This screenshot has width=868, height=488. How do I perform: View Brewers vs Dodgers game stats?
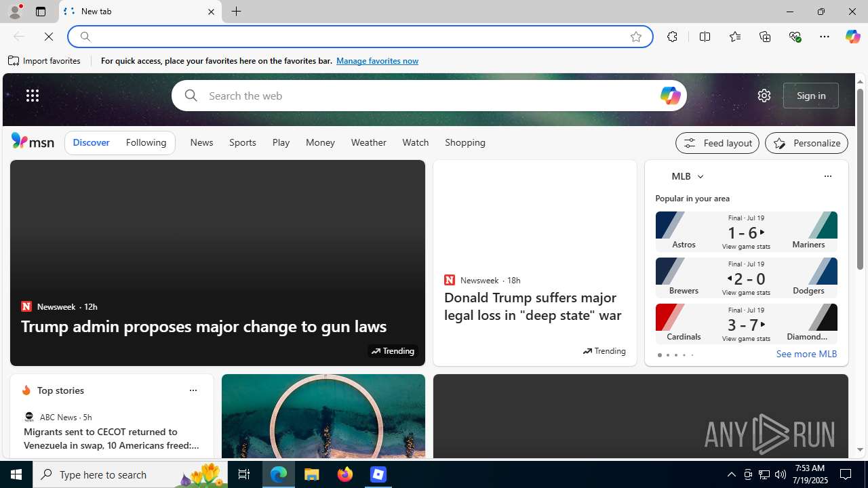[746, 293]
